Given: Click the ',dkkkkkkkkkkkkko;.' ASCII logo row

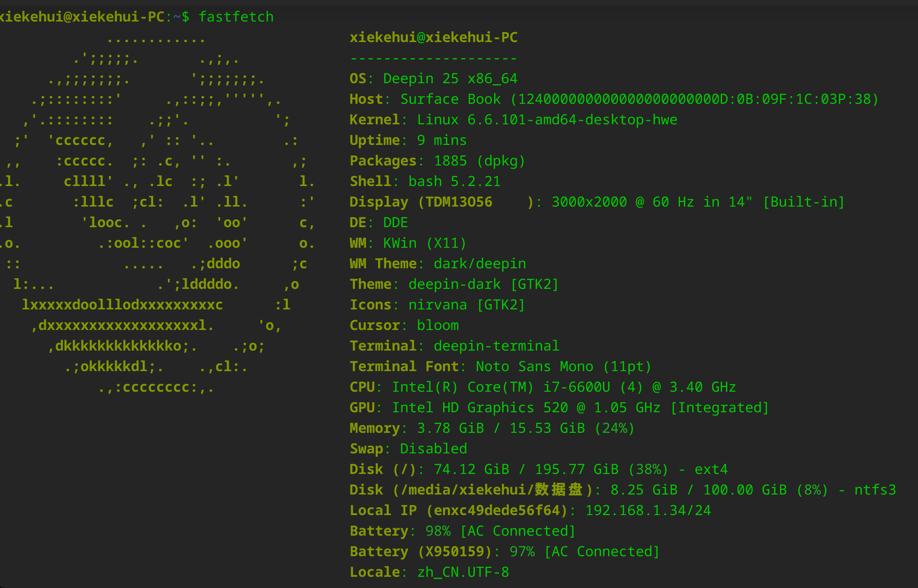Looking at the screenshot, I should click(122, 346).
